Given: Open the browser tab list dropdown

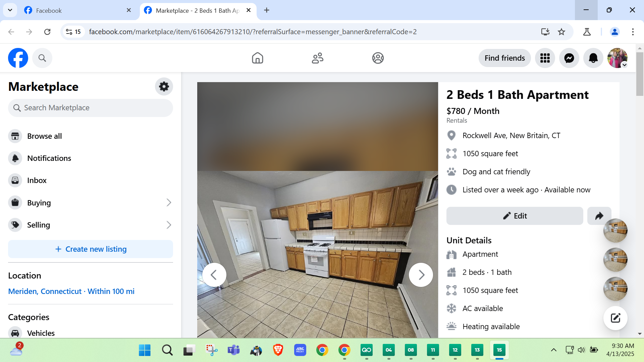Looking at the screenshot, I should 10,10.
